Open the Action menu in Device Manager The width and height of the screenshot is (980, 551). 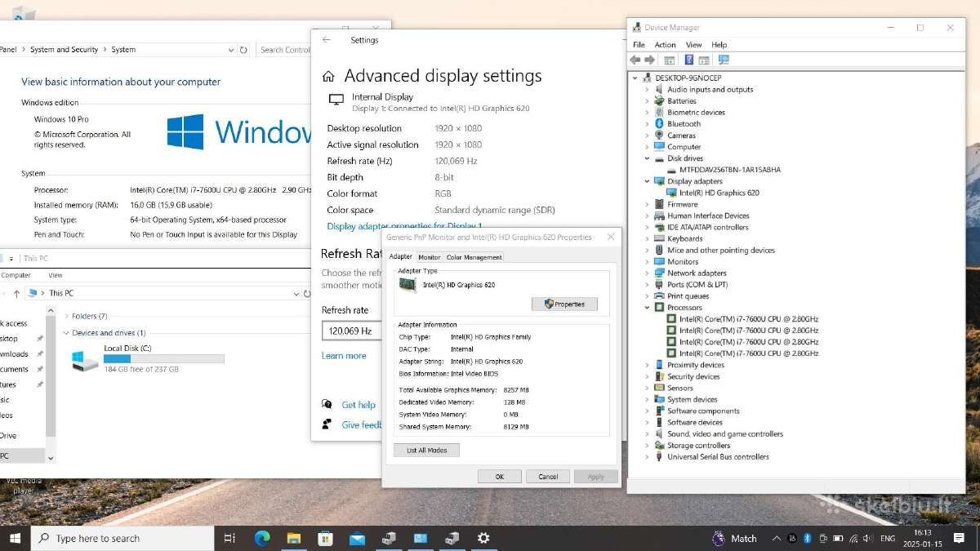coord(665,45)
